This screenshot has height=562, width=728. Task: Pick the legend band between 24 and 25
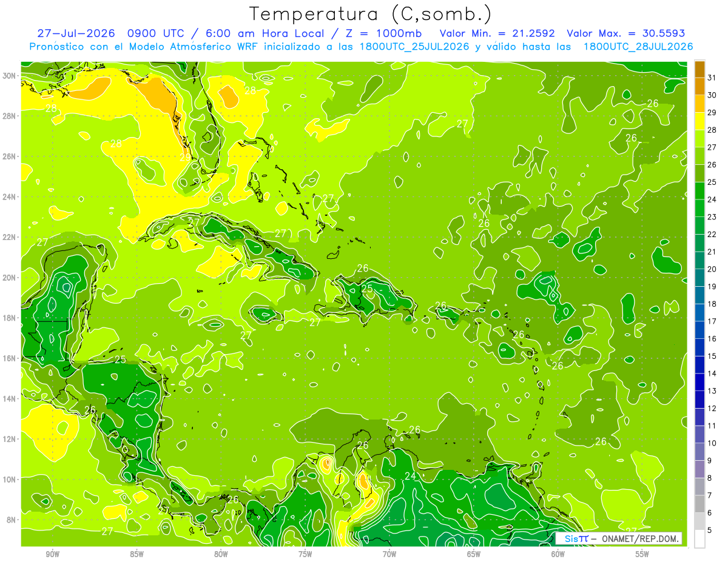pos(699,191)
